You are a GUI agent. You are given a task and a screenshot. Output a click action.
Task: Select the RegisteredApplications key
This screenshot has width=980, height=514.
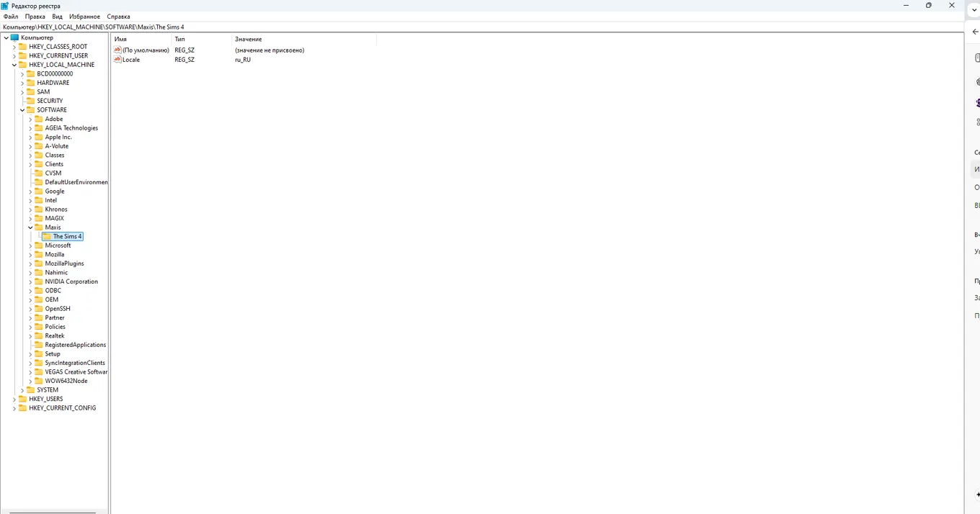(75, 345)
